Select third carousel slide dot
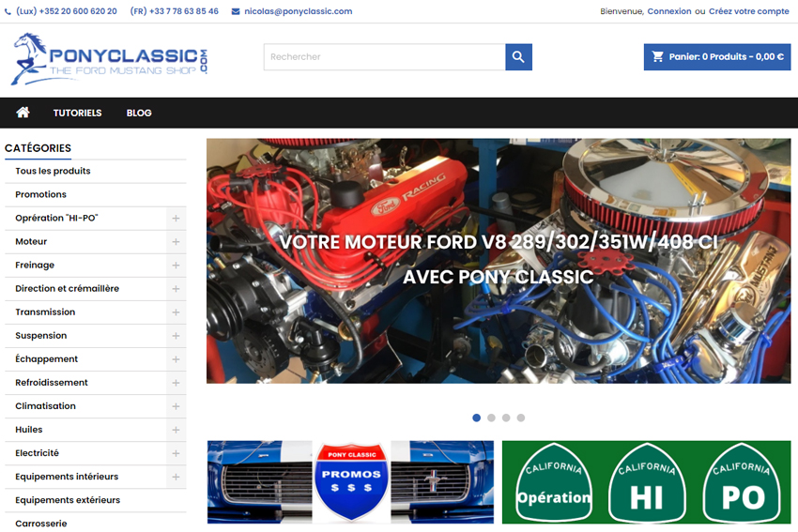 click(x=506, y=418)
